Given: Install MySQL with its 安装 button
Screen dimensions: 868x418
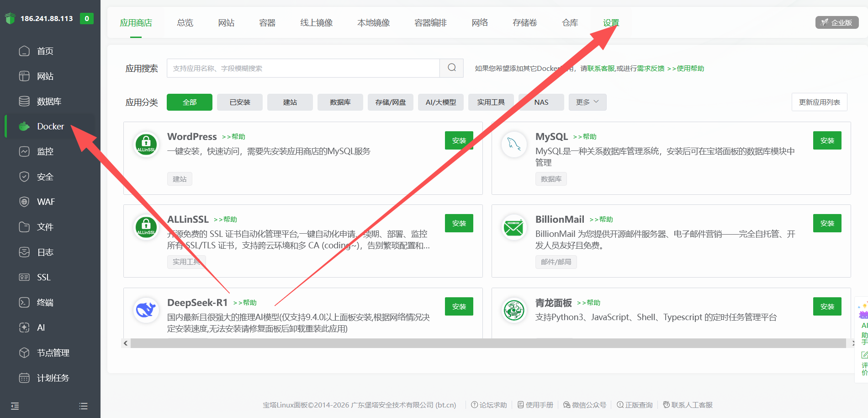Looking at the screenshot, I should (827, 140).
